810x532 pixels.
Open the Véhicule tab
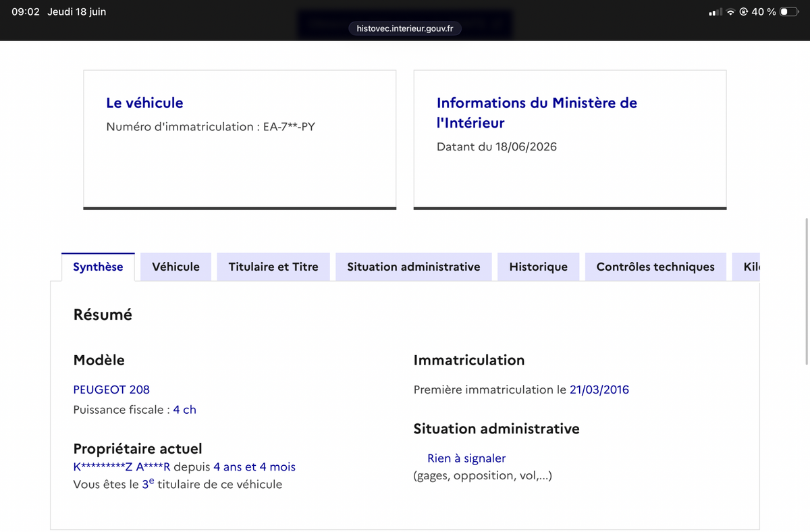pos(176,267)
